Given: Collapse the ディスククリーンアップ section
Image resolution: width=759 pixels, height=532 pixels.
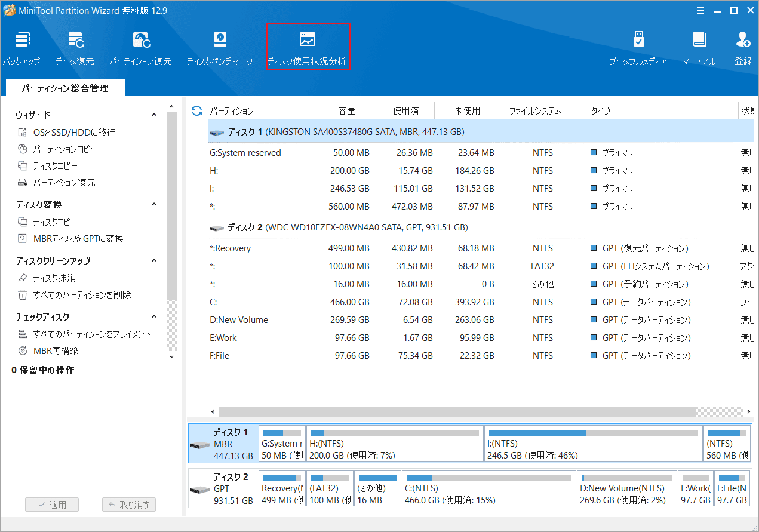Looking at the screenshot, I should click(x=153, y=260).
